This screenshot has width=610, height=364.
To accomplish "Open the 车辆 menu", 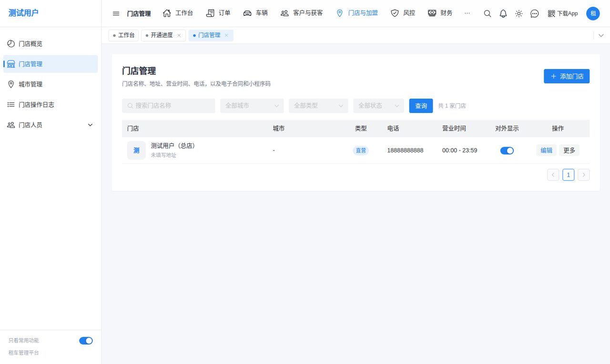I will (255, 13).
